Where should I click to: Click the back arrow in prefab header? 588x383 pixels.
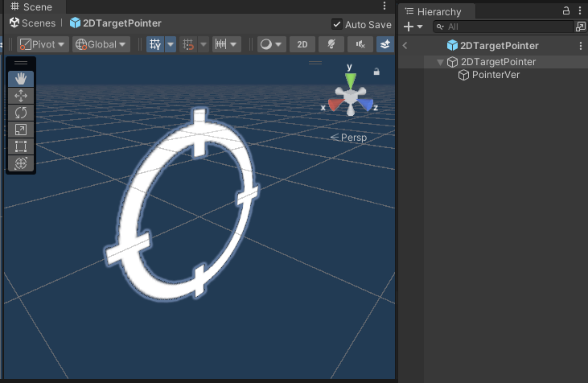(405, 46)
